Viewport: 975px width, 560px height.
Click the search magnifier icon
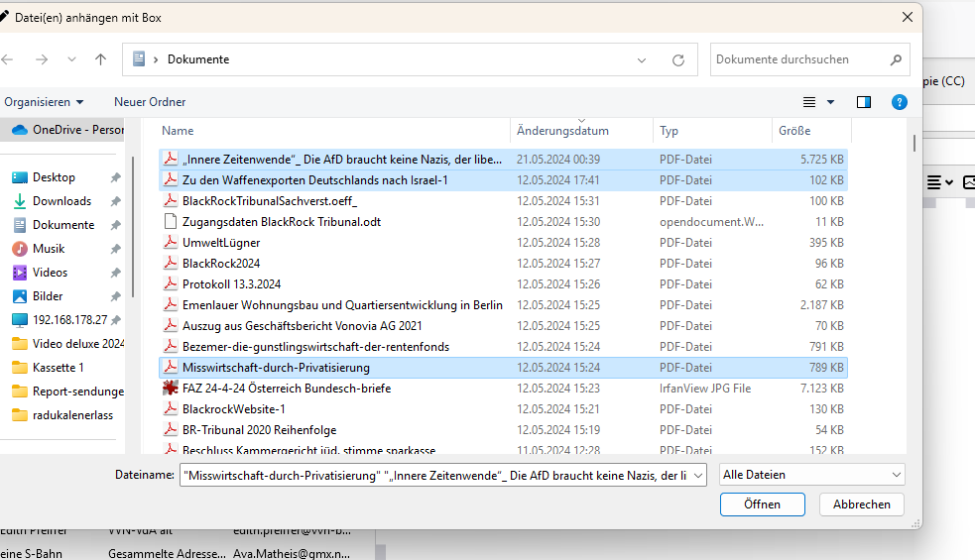[x=894, y=59]
